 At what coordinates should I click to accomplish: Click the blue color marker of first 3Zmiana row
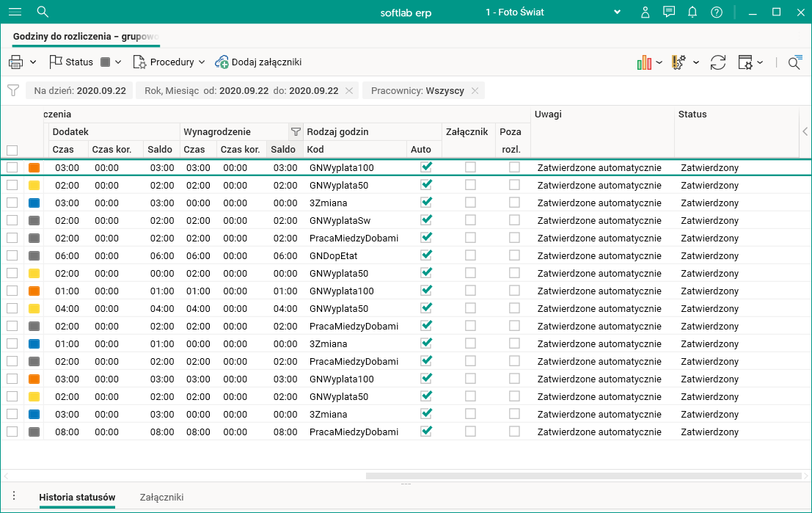tap(34, 203)
